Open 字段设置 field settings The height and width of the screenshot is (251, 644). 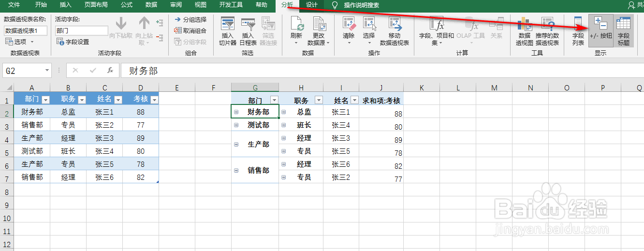click(x=73, y=42)
